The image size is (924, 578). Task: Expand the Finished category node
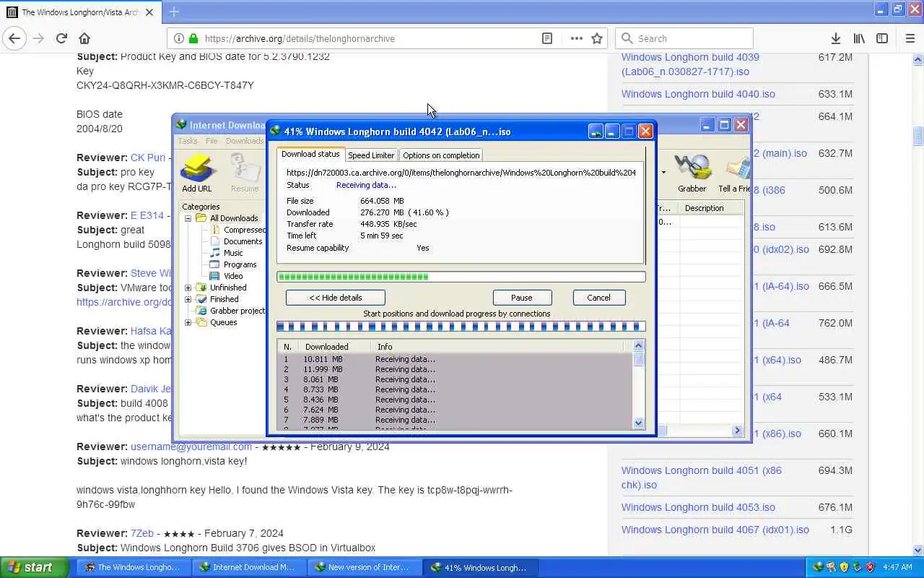188,299
